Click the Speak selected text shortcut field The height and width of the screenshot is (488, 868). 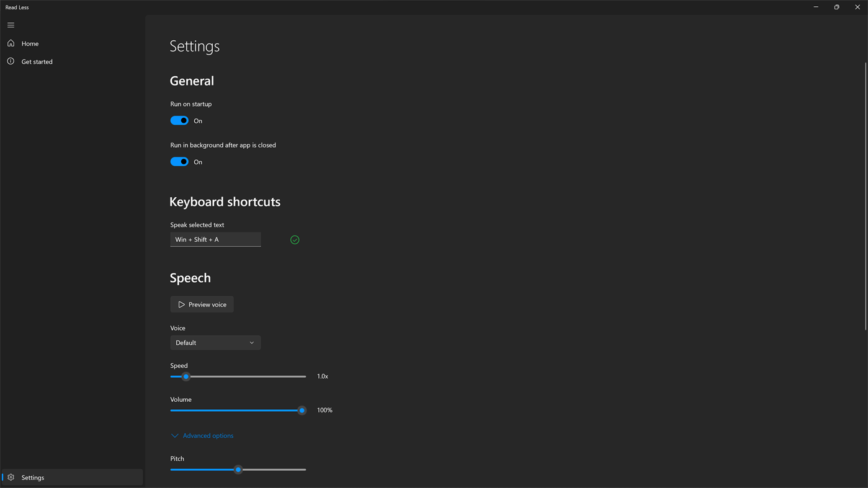(215, 239)
